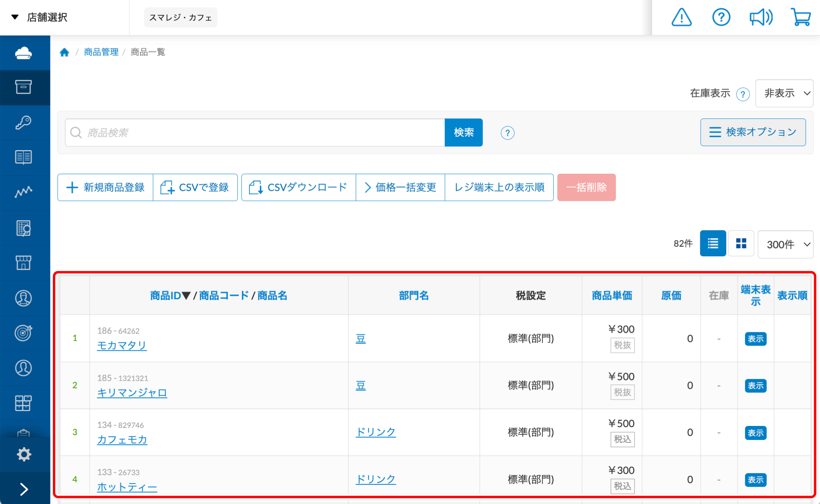This screenshot has height=504, width=820.
Task: Expand 検索オプション panel
Action: [753, 132]
